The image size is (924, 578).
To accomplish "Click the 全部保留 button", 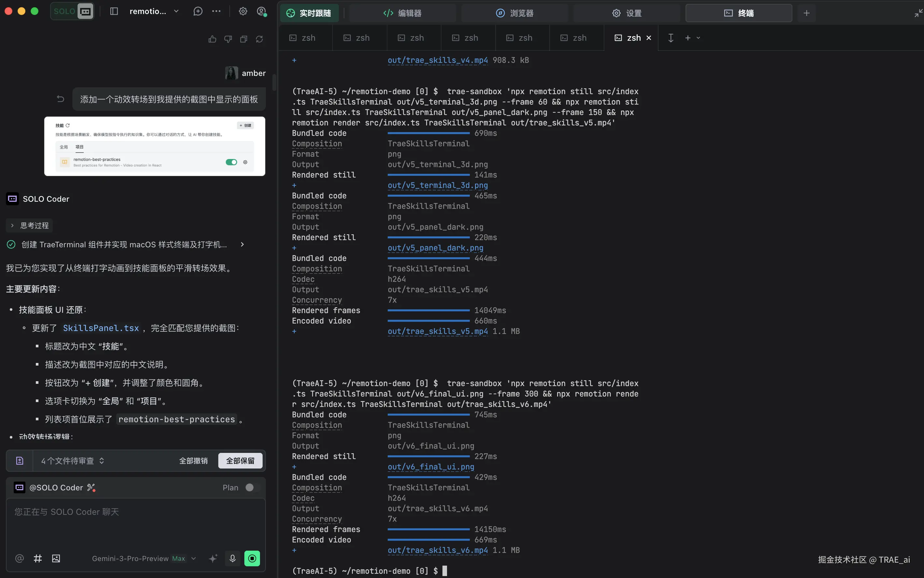I will [x=240, y=461].
